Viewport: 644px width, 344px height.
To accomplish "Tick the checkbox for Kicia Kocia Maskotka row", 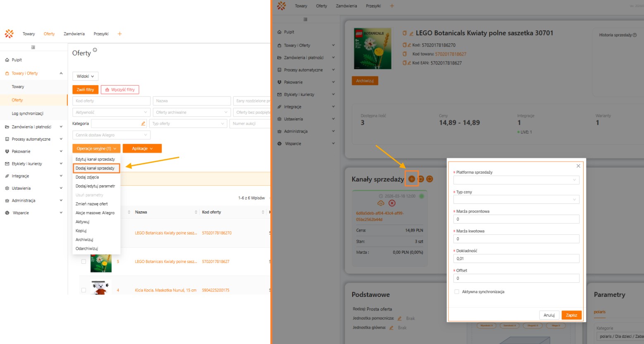I will (83, 290).
